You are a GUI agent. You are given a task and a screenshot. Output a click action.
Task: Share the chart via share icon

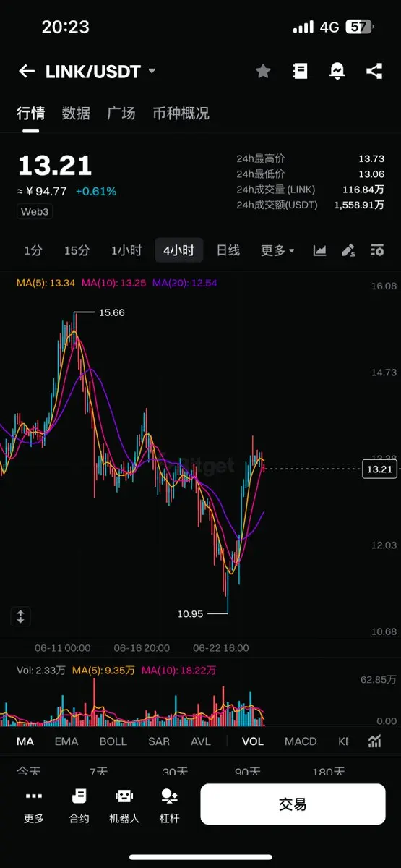374,71
